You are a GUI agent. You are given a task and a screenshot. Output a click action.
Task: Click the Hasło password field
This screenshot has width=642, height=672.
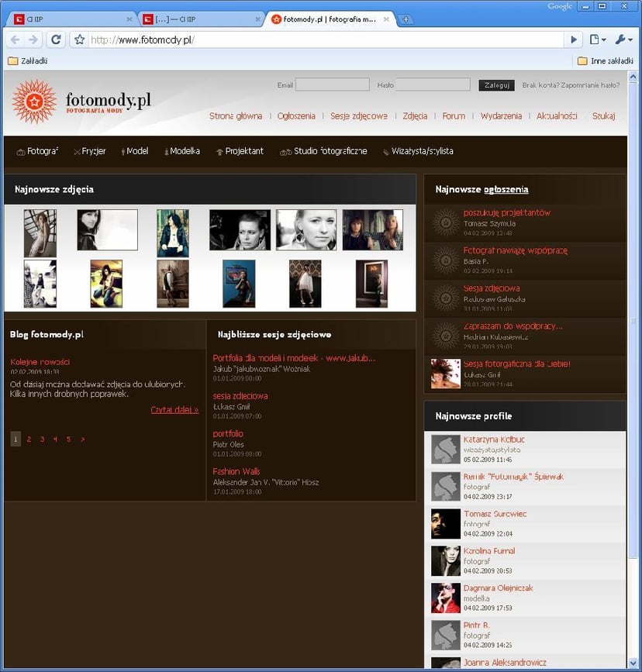pos(433,85)
